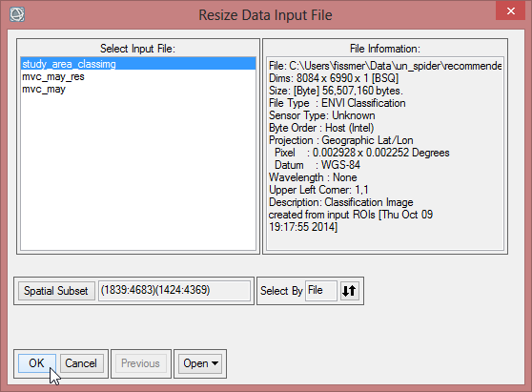Choose the mvc_may file in the list

click(138, 89)
